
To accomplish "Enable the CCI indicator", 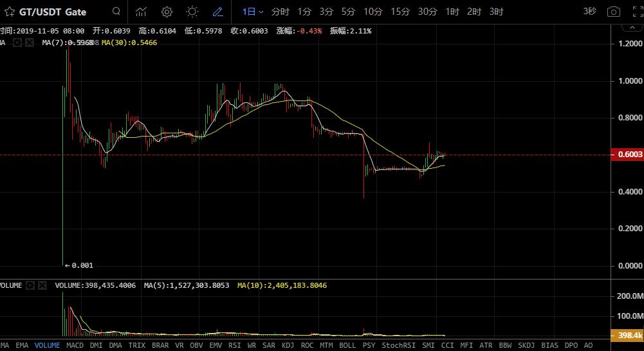I will coord(448,345).
